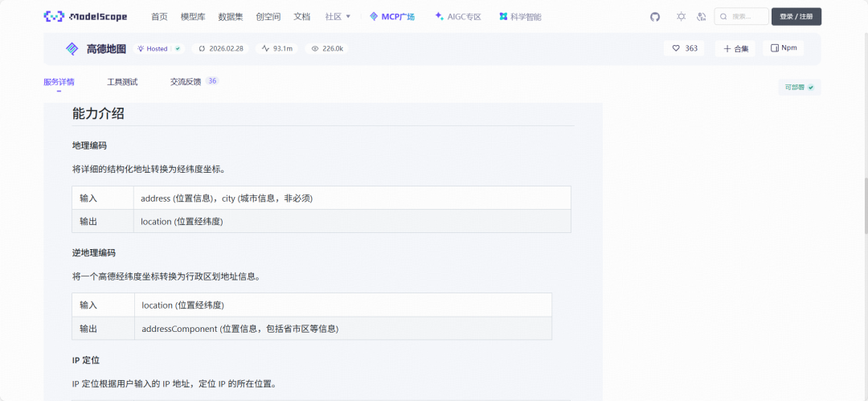868x401 pixels.
Task: Switch to the 交流反馈 tab
Action: click(x=186, y=82)
